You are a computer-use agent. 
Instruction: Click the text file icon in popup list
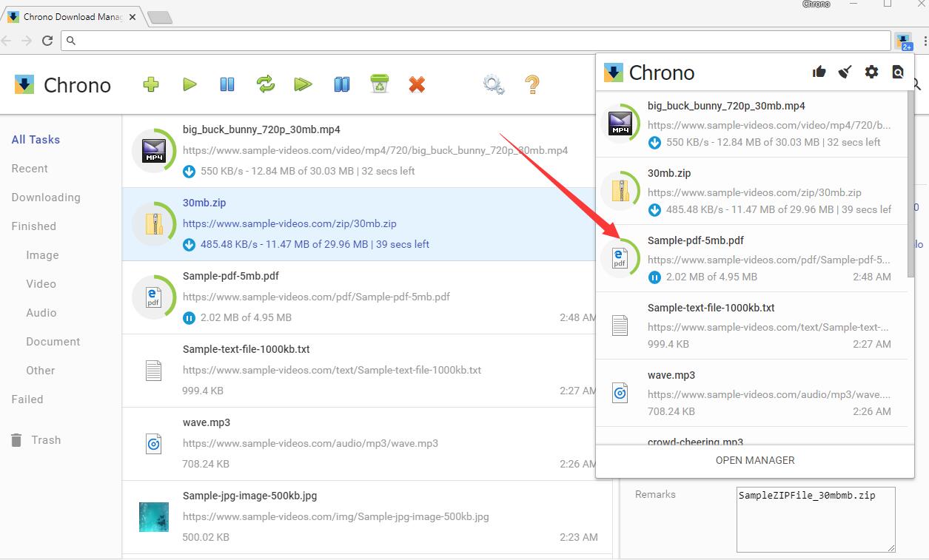[x=620, y=325]
